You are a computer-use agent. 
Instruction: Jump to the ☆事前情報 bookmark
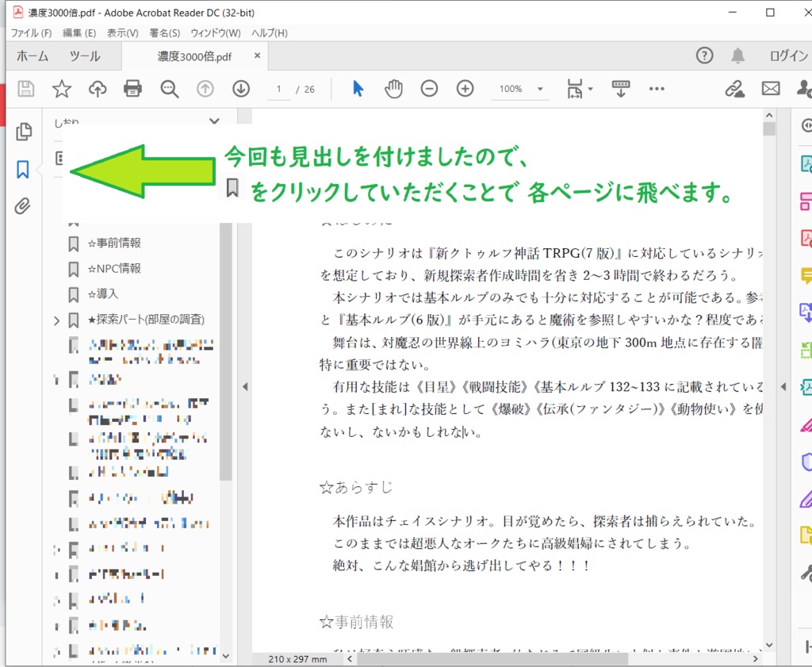pyautogui.click(x=114, y=243)
